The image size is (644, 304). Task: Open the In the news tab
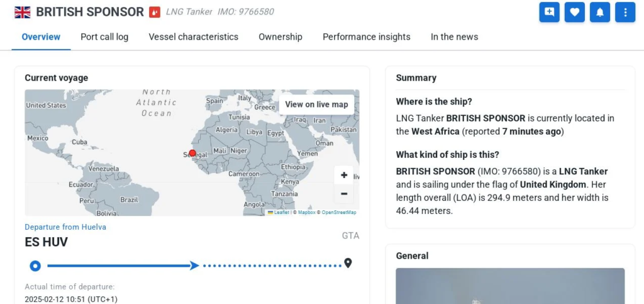pos(454,37)
